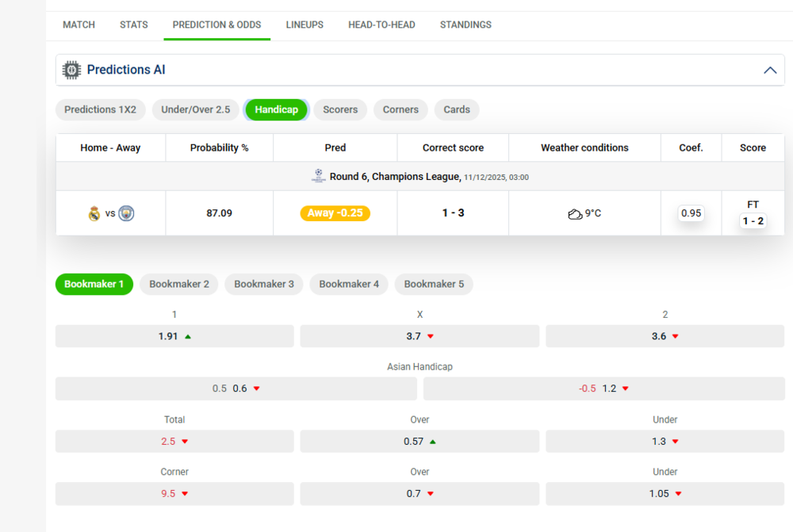Image resolution: width=793 pixels, height=532 pixels.
Task: Go to HEAD-TO-HEAD tab
Action: 381,25
